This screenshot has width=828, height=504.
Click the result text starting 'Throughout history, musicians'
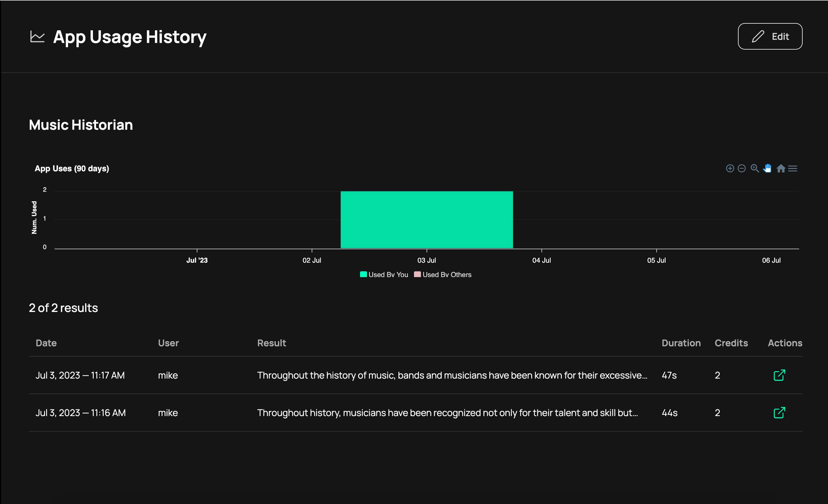[x=447, y=413]
